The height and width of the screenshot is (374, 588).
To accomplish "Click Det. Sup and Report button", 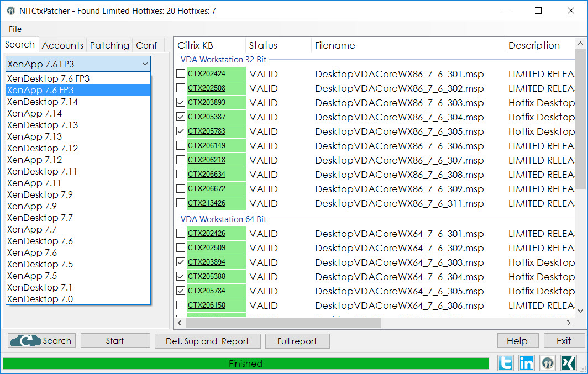I will [207, 341].
